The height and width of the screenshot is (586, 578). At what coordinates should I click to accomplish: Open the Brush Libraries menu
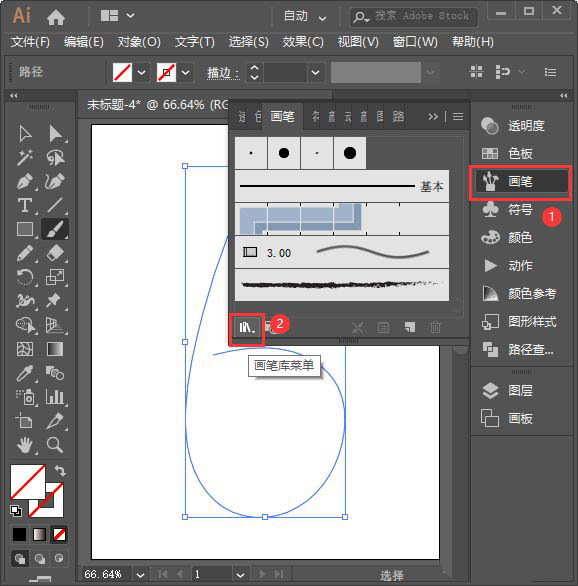(247, 328)
